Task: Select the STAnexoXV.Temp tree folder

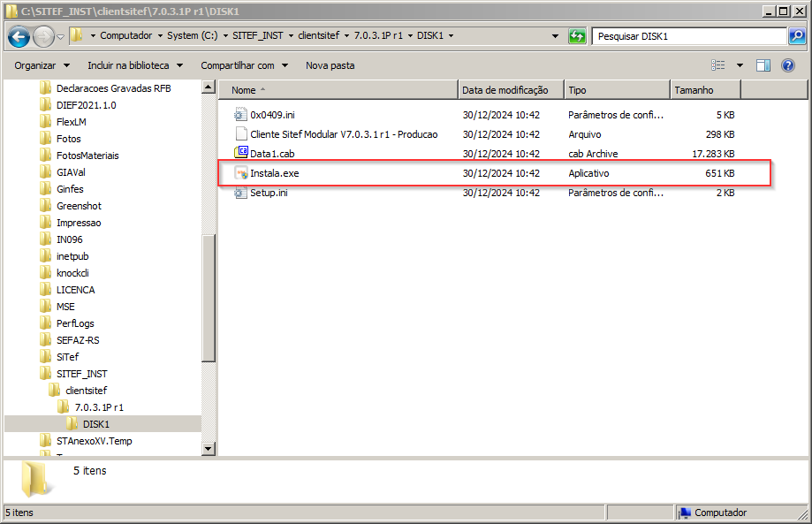Action: pyautogui.click(x=95, y=441)
